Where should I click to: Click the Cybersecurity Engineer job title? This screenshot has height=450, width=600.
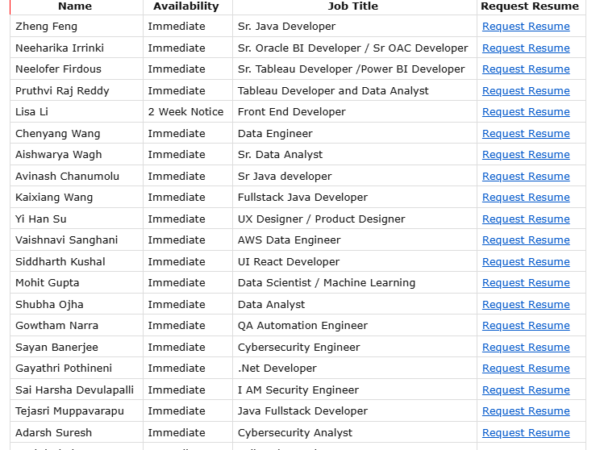point(299,347)
